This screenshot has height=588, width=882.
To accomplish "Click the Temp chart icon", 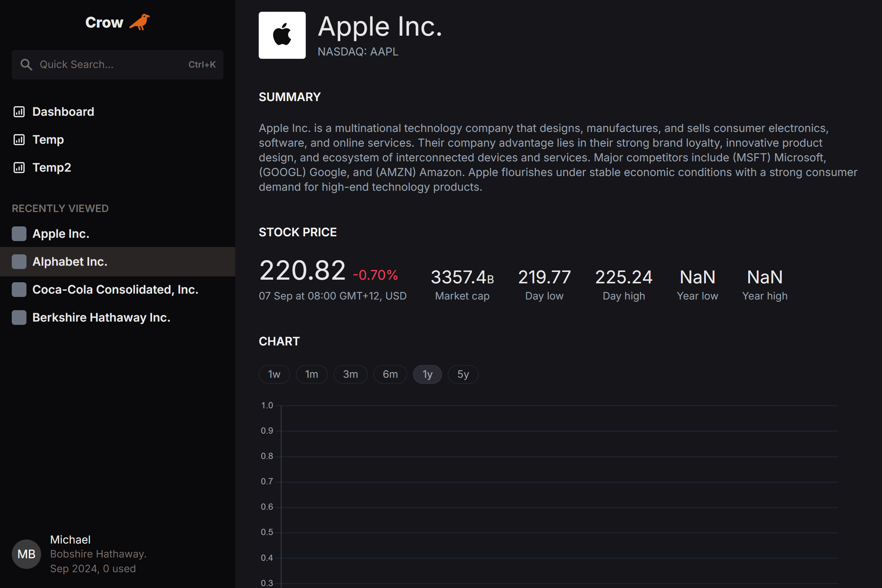I will 19,140.
